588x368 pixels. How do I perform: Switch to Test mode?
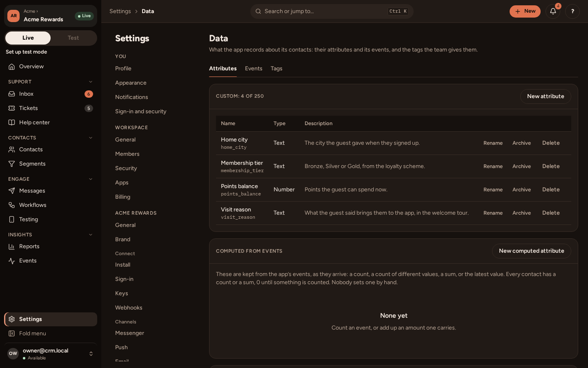coord(73,38)
